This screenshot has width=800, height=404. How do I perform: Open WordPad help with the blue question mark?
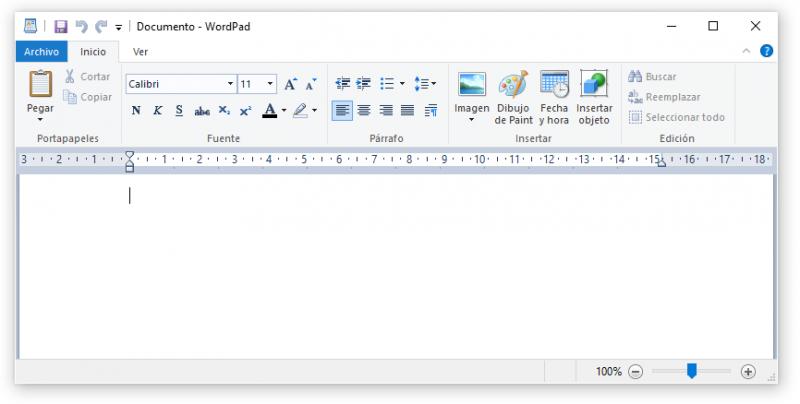pyautogui.click(x=766, y=51)
